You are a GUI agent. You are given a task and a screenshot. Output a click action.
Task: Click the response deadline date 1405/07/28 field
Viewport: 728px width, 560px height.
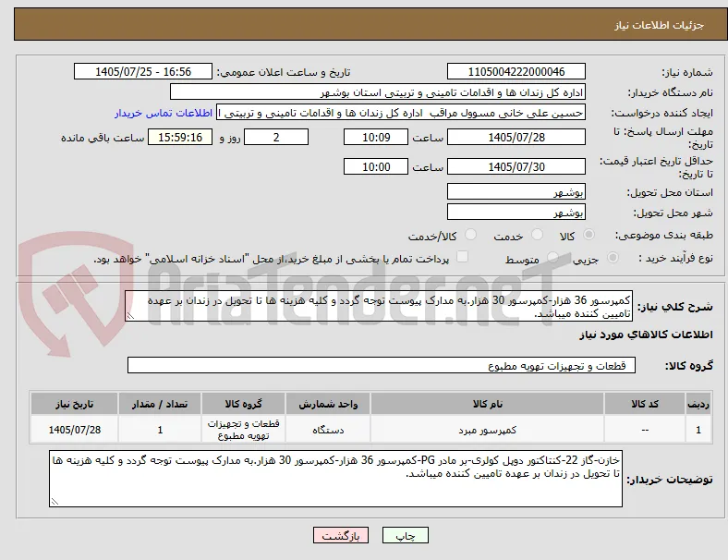coord(516,137)
